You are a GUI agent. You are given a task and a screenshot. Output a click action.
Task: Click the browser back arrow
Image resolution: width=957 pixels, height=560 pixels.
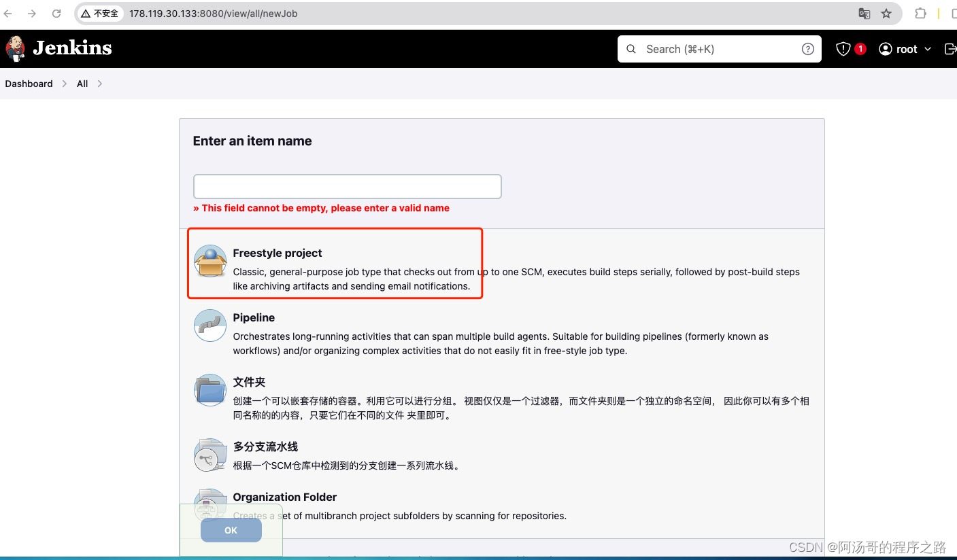click(x=8, y=13)
